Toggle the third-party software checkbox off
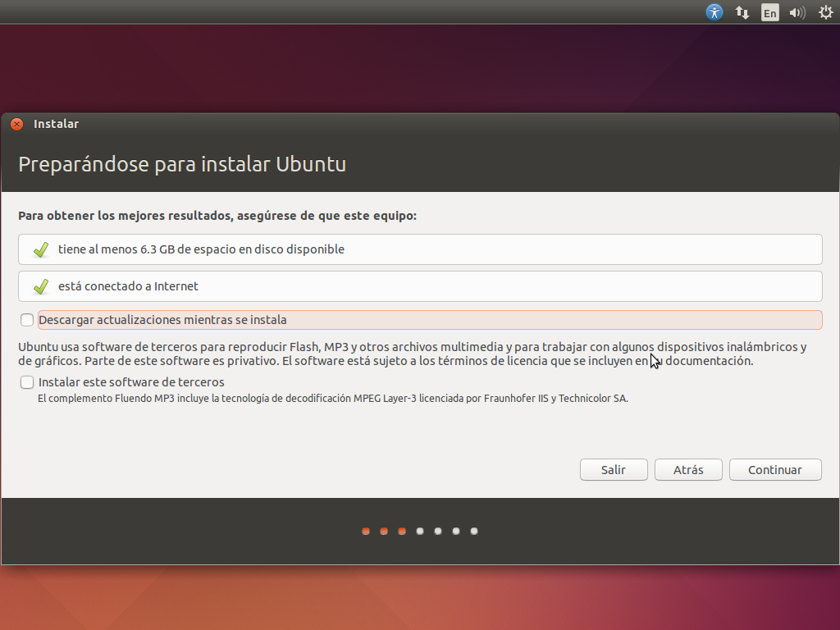The image size is (840, 630). [x=26, y=382]
